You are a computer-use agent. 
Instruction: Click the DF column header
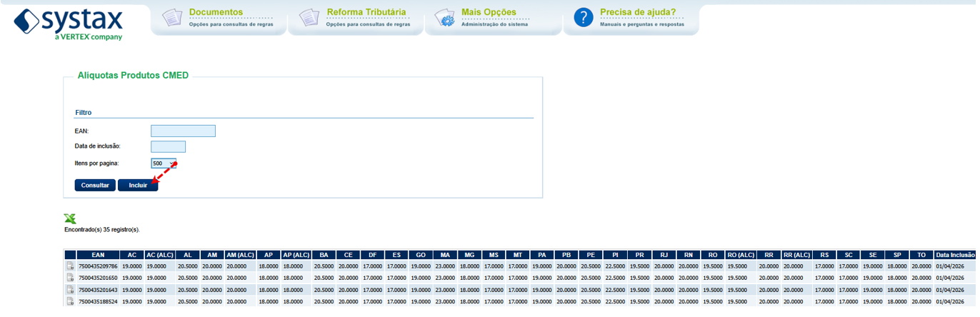point(372,255)
